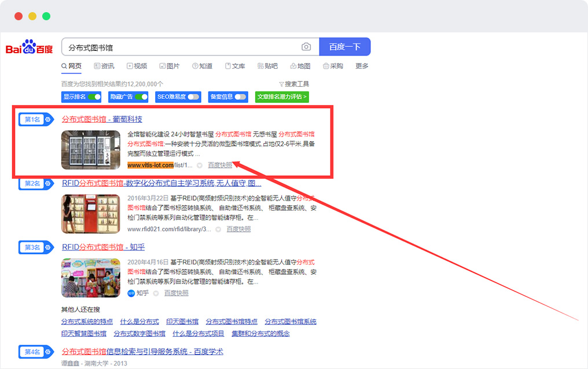Click related search 分布式图书馆特点
Screen dimensions: 588x369
[231, 322]
